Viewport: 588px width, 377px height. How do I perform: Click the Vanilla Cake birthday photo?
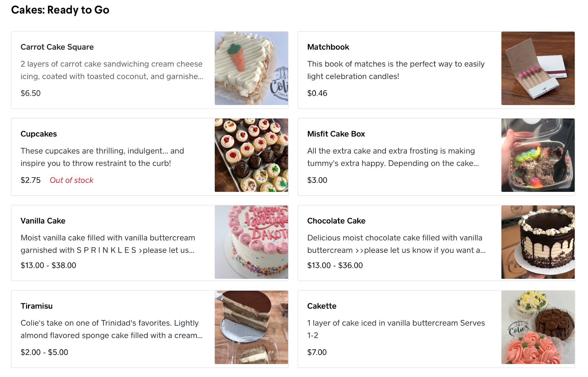pyautogui.click(x=251, y=242)
